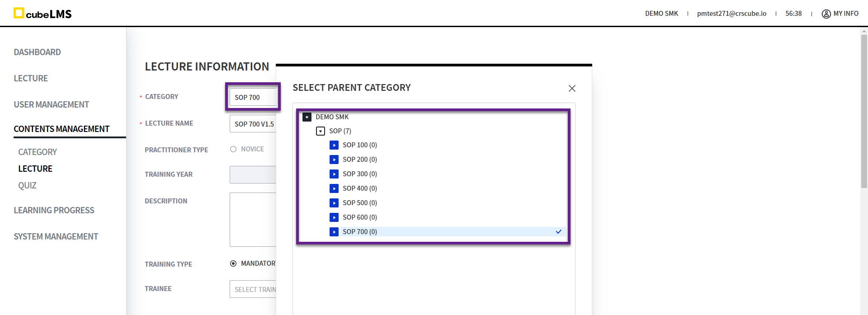Click blue arrow icon beside SOP 600

coord(334,217)
